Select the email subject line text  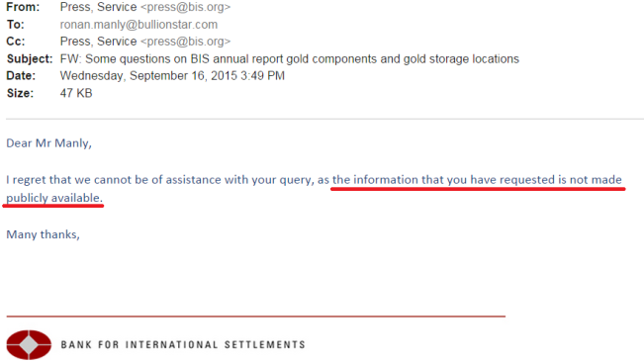coord(290,59)
